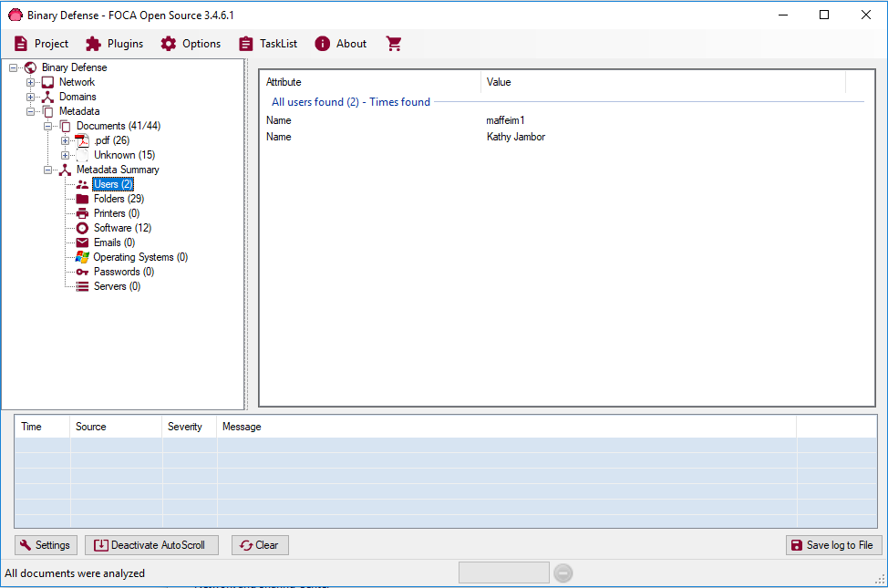Image resolution: width=888 pixels, height=588 pixels.
Task: Select Passwords (0) in the tree
Action: [x=124, y=272]
